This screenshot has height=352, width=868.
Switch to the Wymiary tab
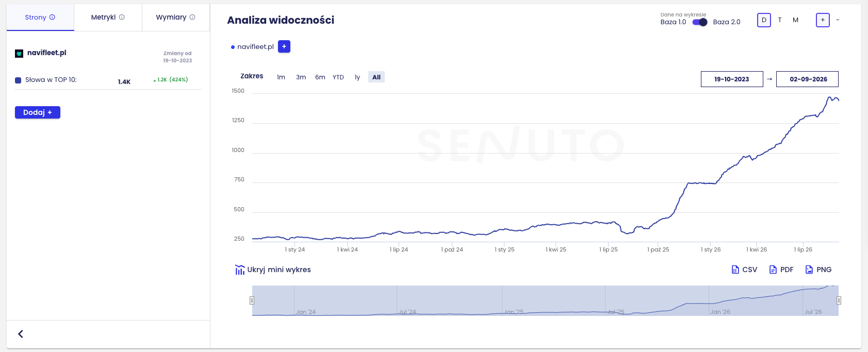pyautogui.click(x=175, y=18)
